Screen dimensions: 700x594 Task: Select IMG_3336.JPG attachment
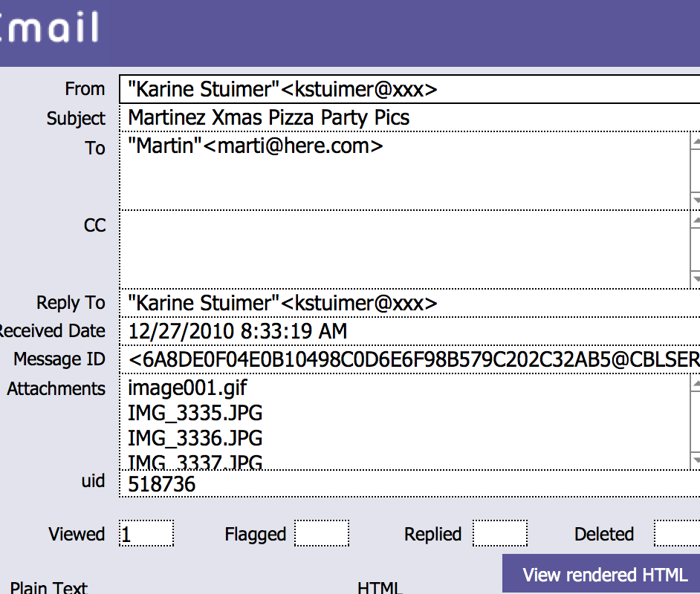195,438
